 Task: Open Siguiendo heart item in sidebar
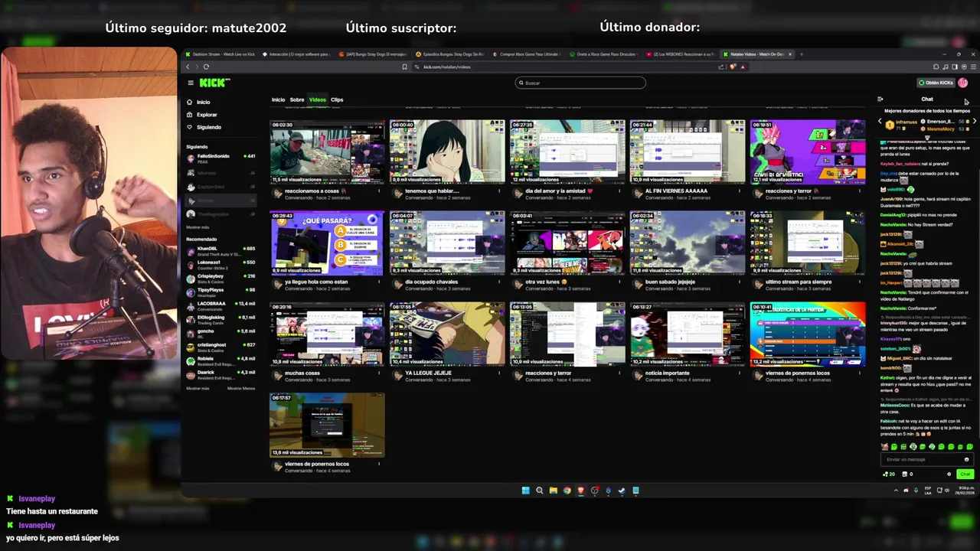coord(203,127)
